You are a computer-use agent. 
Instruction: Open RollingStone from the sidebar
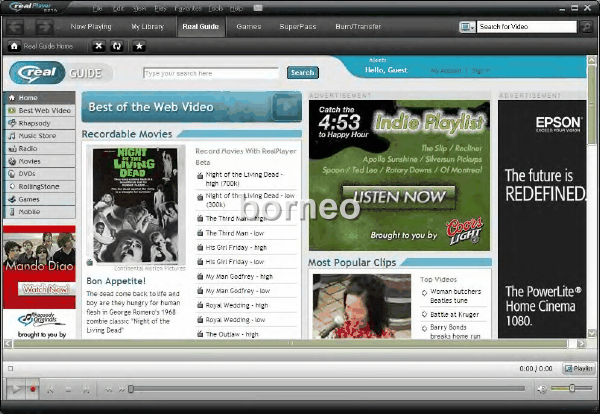point(40,186)
